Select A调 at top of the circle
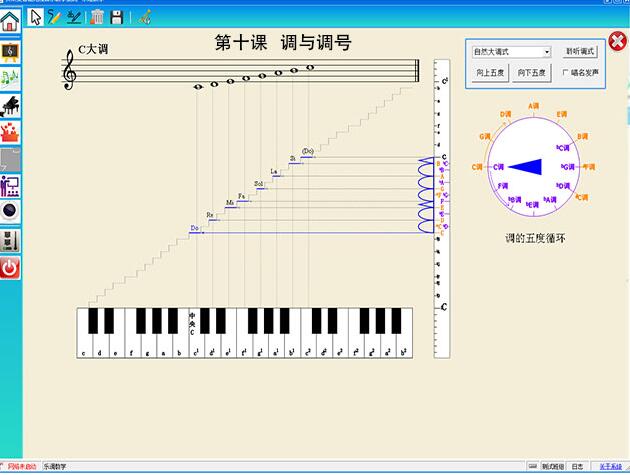 coord(534,105)
